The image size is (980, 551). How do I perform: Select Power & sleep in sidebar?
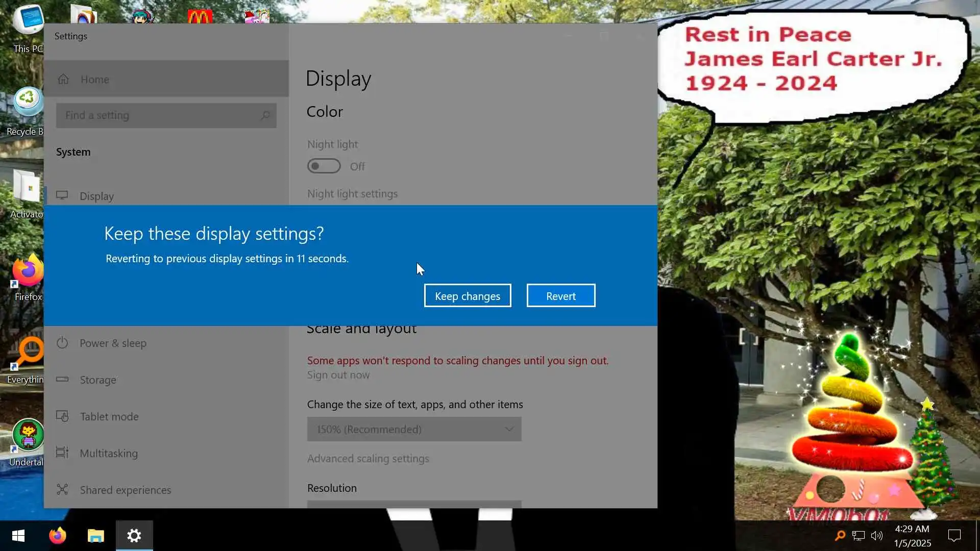(x=113, y=343)
